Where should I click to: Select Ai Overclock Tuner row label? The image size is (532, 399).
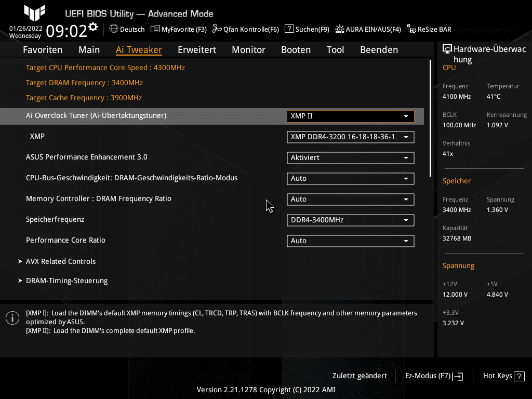pyautogui.click(x=96, y=115)
